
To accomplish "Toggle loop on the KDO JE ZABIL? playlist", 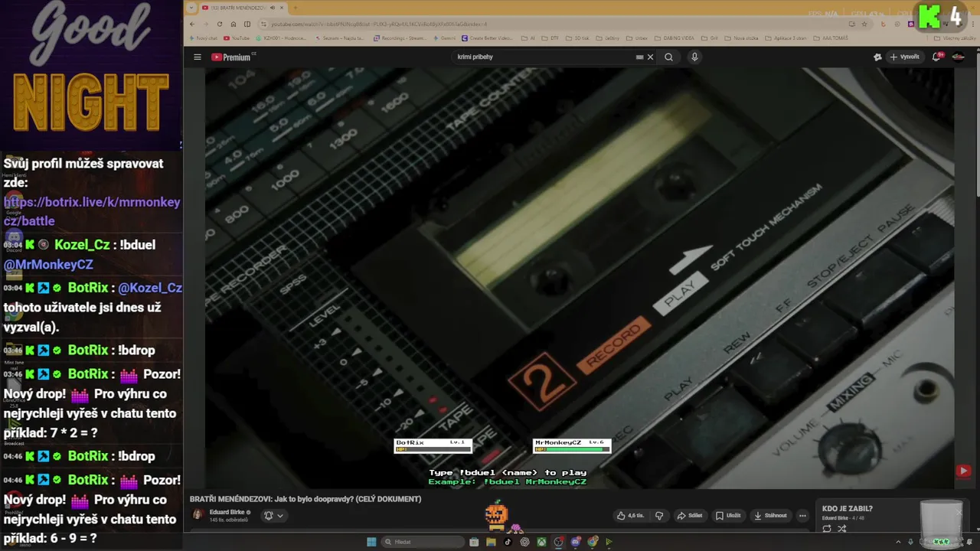I will [827, 529].
